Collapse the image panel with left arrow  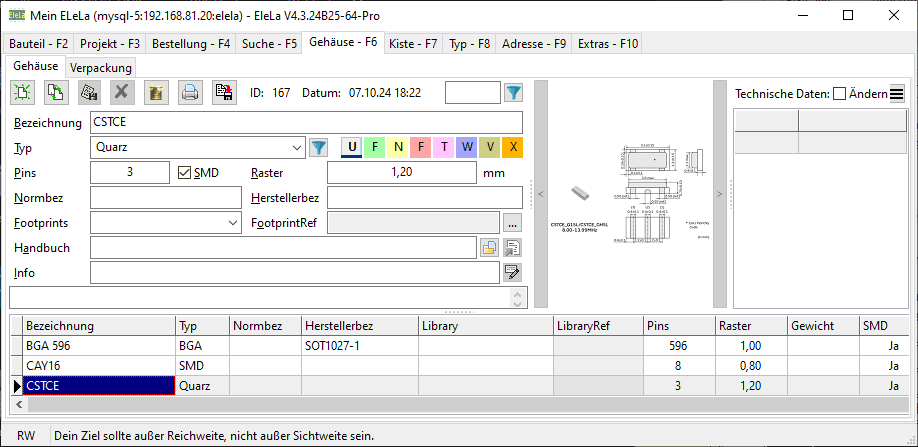pyautogui.click(x=540, y=193)
